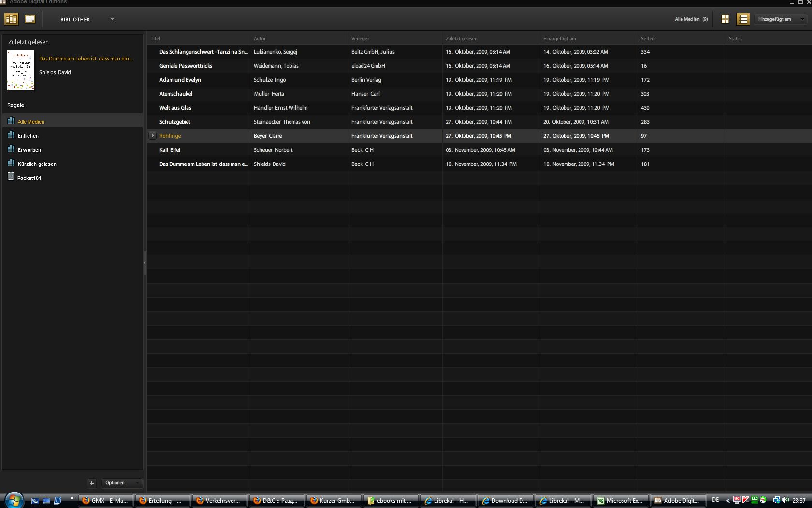Select the Kürzlich gelesen shelf
This screenshot has width=812, height=508.
pos(72,164)
